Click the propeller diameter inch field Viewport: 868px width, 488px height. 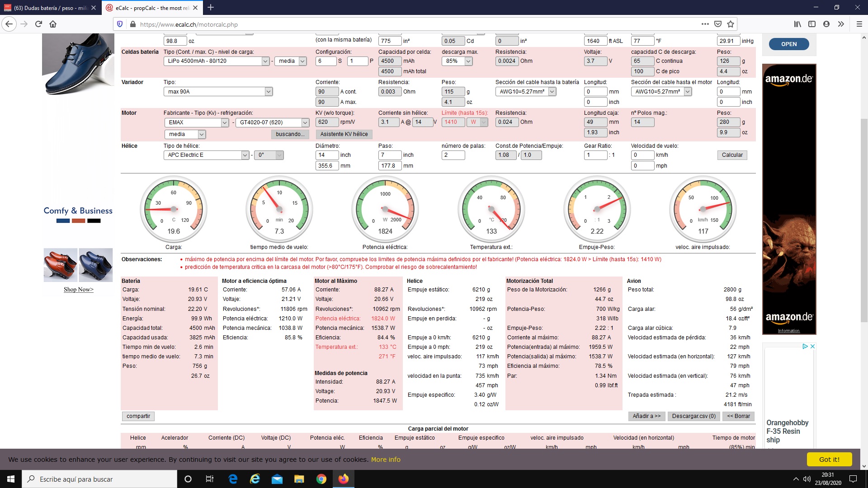[326, 155]
